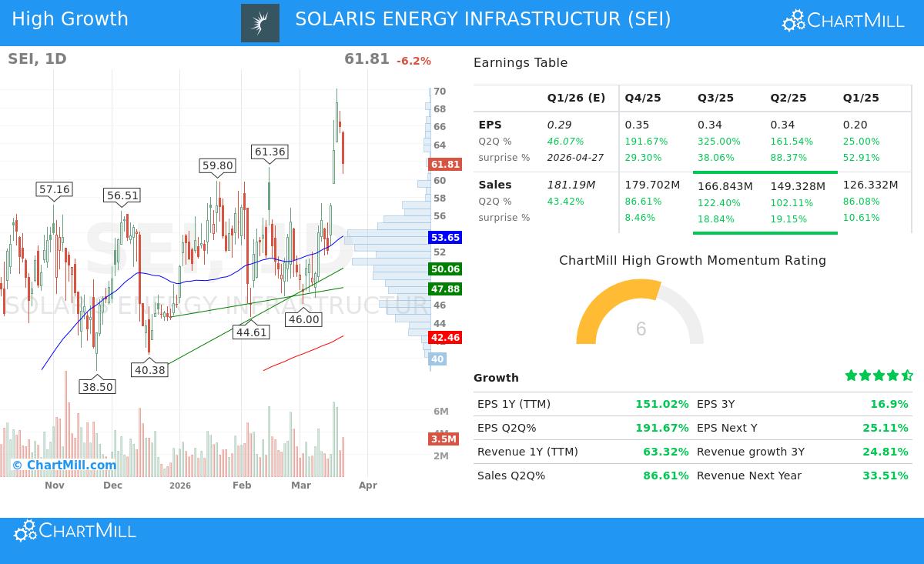Switch to the Q3/25 earnings column

point(715,98)
